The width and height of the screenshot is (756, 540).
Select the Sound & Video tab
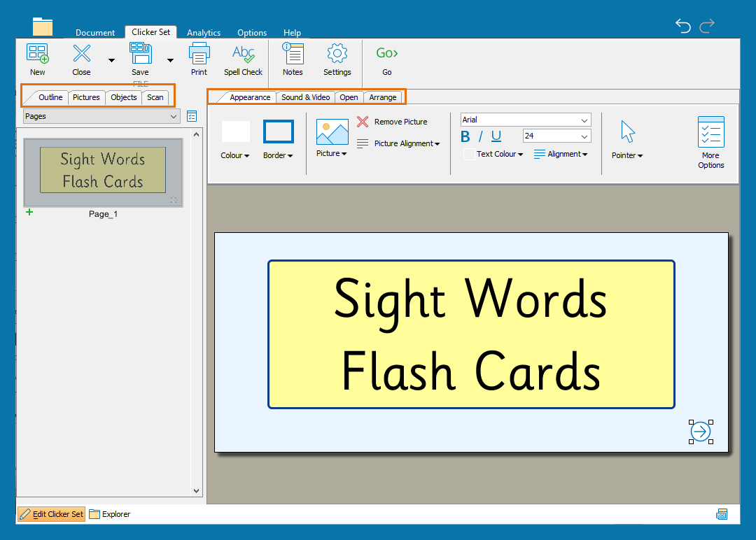tap(305, 97)
